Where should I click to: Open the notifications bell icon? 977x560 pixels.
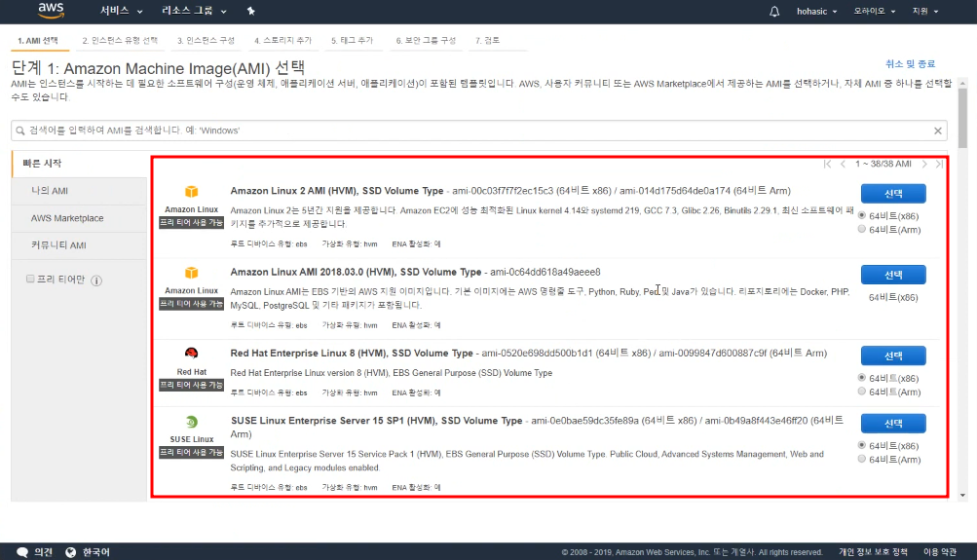tap(773, 12)
